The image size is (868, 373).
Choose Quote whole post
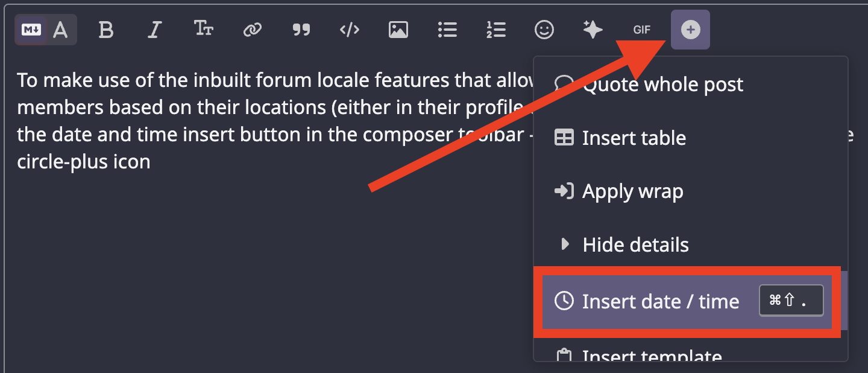(x=663, y=85)
